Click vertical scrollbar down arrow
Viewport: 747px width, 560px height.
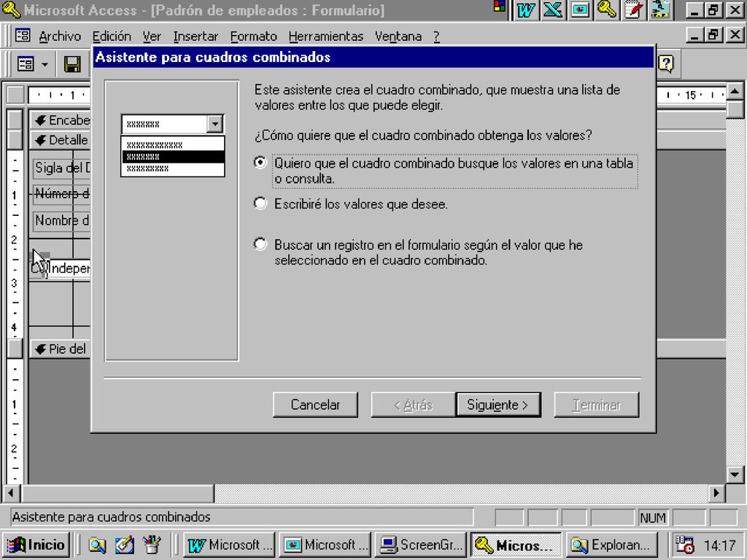pyautogui.click(x=735, y=474)
